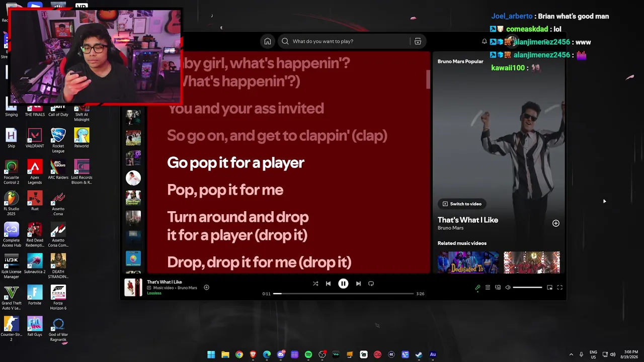Toggle the lyrics view button

coord(477,288)
